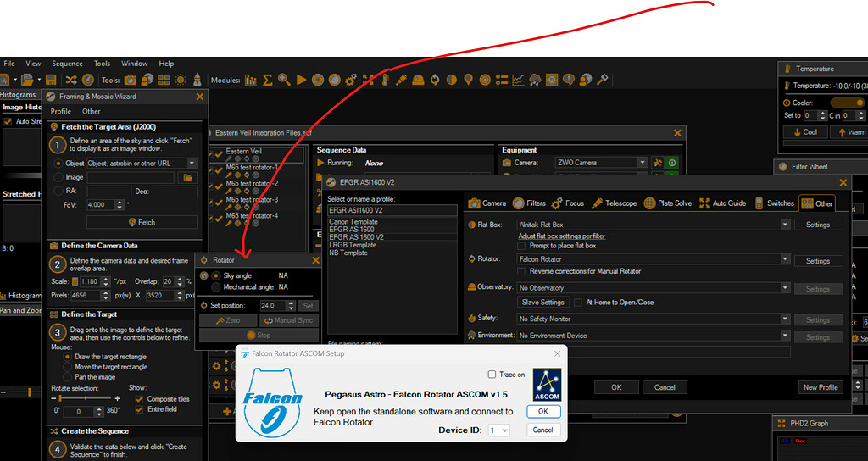The height and width of the screenshot is (461, 868).
Task: Click the Rotate selection slider
Action: [x=86, y=398]
